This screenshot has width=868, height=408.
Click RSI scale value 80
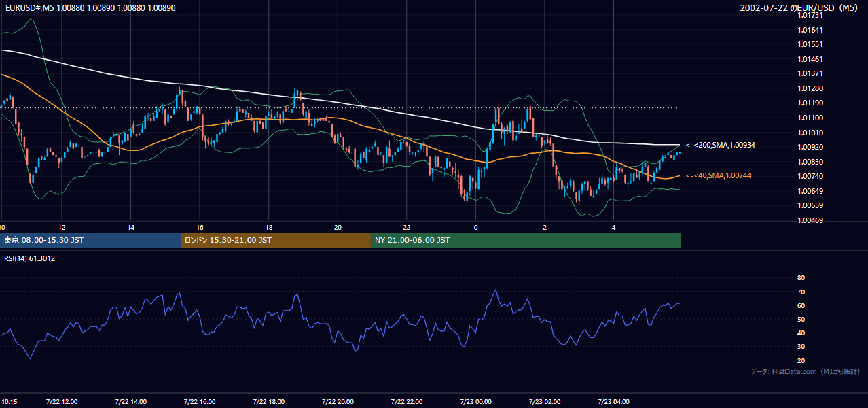coord(801,278)
